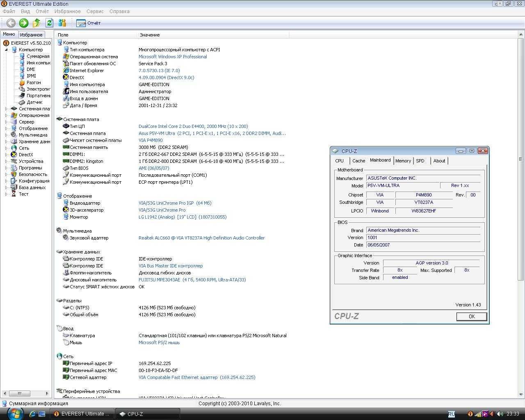Collapse the Компьютер tree node
The height and width of the screenshot is (420, 525).
pos(7,50)
